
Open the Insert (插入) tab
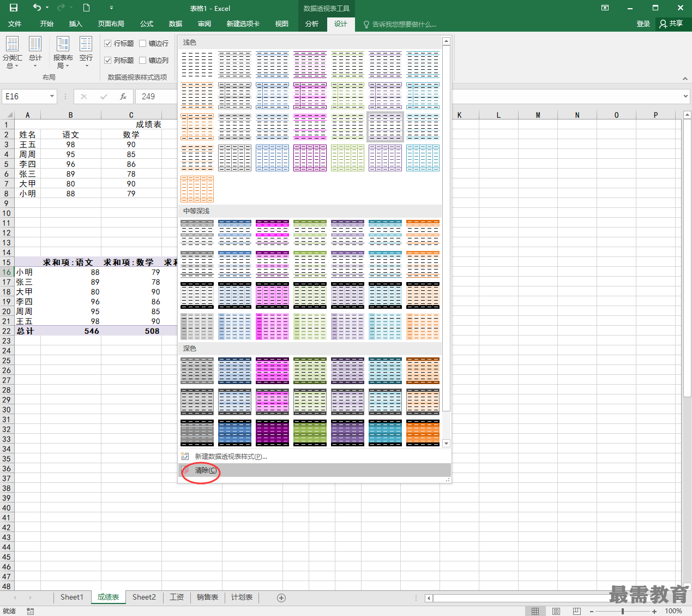[75, 24]
